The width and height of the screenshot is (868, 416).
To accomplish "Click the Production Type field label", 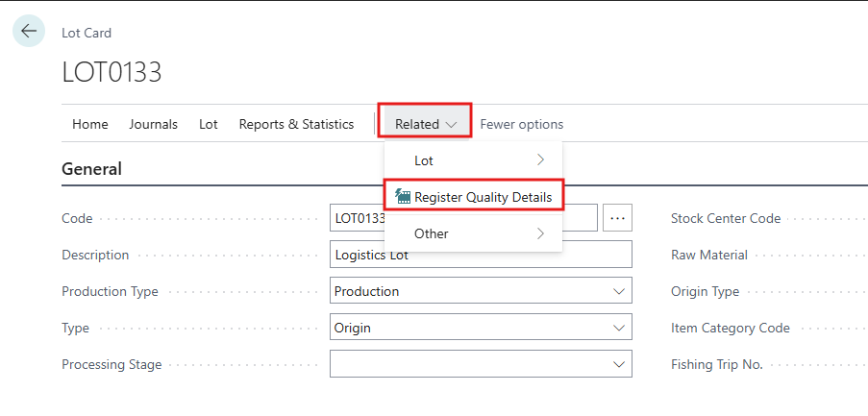I will [110, 291].
